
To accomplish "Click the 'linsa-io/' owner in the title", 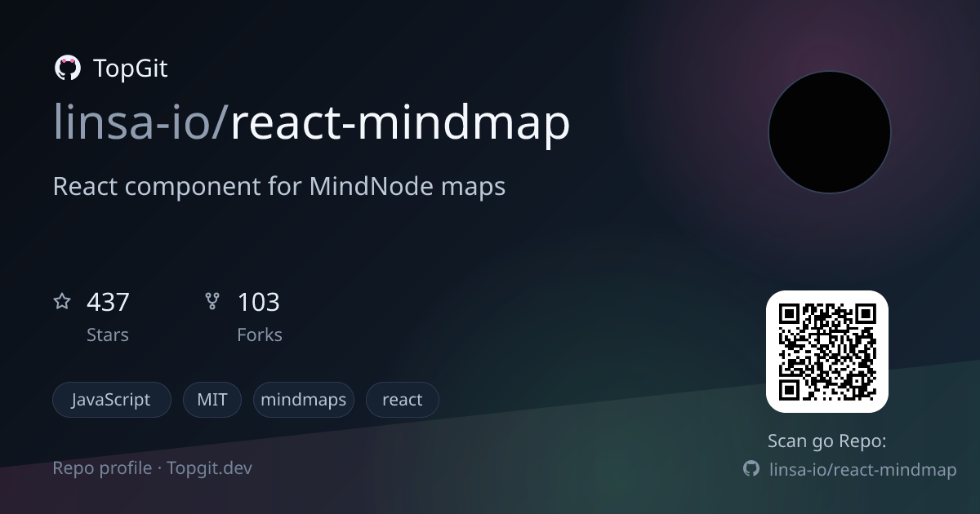I will (141, 122).
